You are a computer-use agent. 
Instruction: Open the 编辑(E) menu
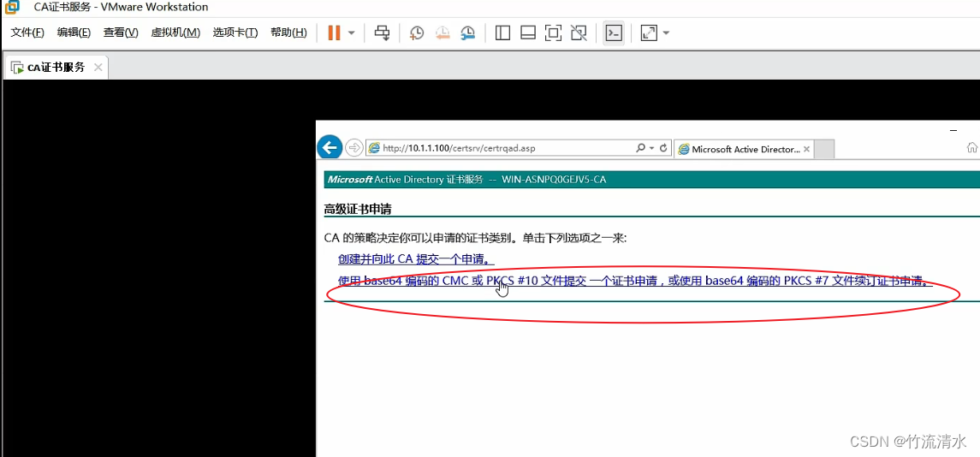click(74, 33)
